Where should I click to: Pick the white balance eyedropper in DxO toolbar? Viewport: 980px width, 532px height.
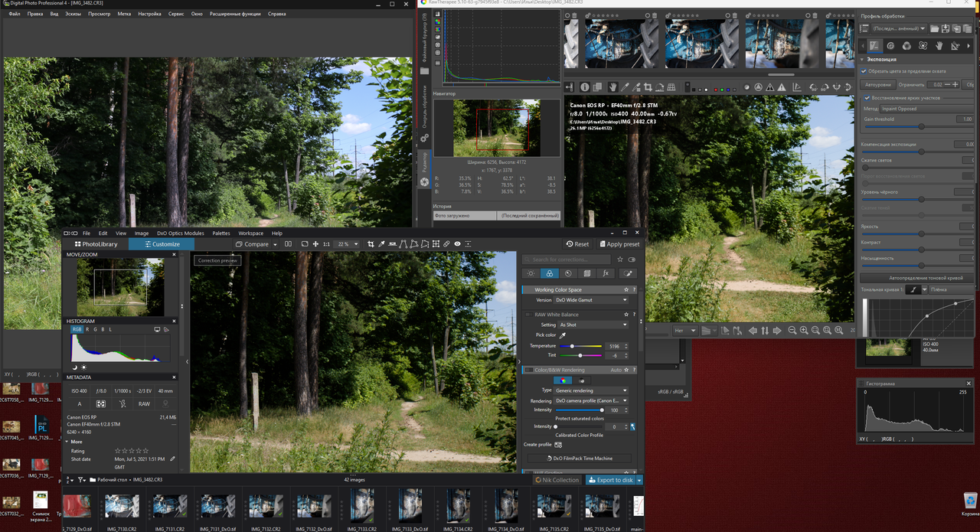(x=381, y=244)
